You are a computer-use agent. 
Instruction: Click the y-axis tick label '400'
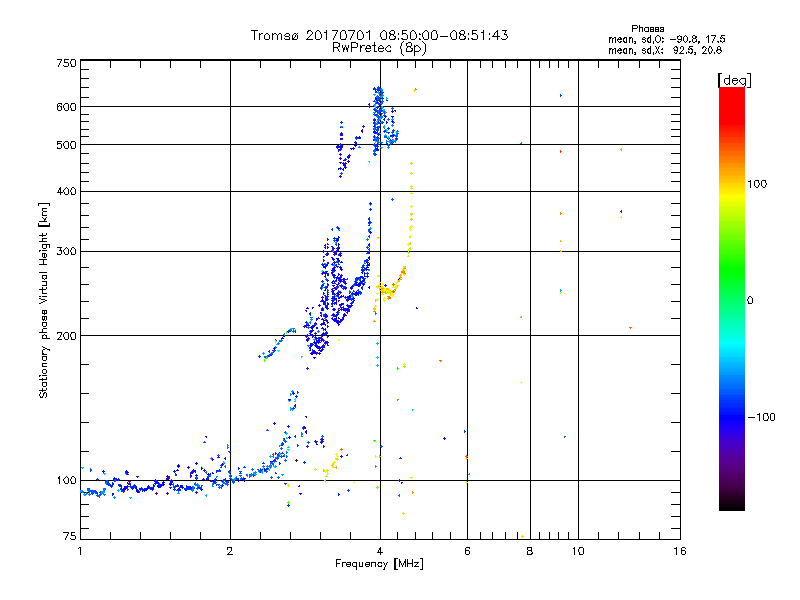(x=66, y=191)
